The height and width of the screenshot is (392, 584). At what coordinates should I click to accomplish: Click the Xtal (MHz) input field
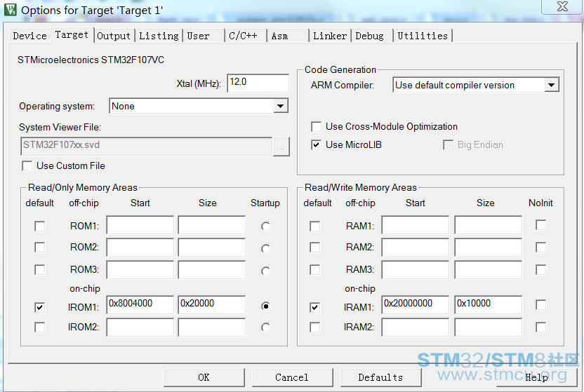point(258,83)
